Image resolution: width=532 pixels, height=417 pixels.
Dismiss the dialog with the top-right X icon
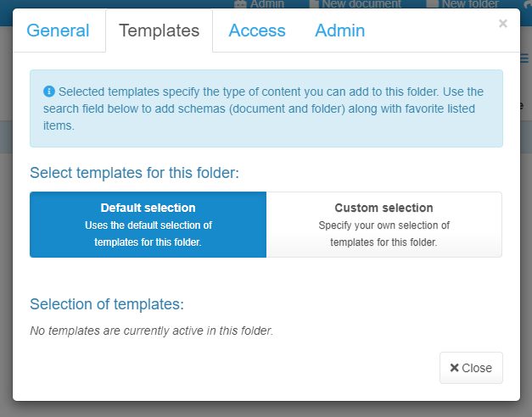point(503,24)
